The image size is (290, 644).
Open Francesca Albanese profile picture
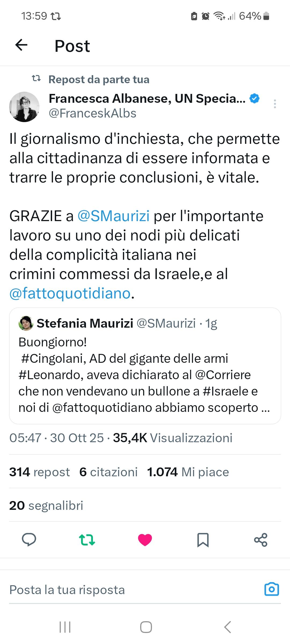tap(24, 107)
